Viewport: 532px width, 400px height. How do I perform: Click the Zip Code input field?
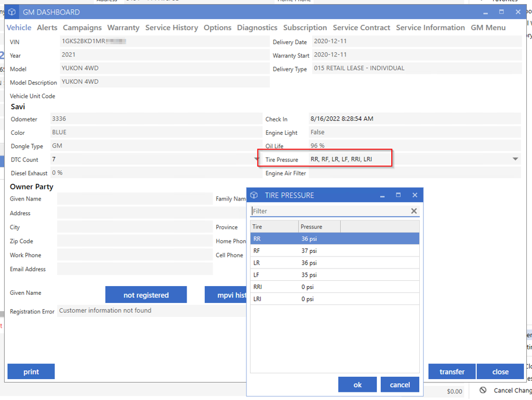135,241
